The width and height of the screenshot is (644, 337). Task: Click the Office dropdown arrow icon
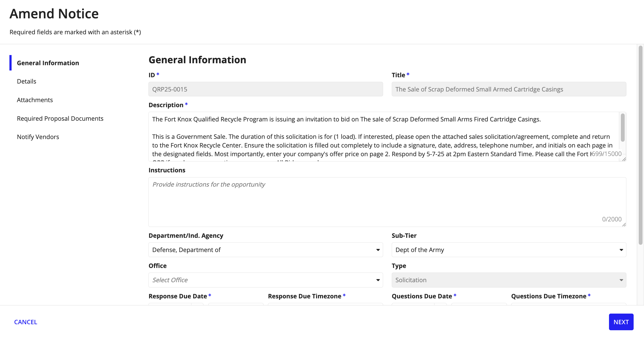(378, 280)
